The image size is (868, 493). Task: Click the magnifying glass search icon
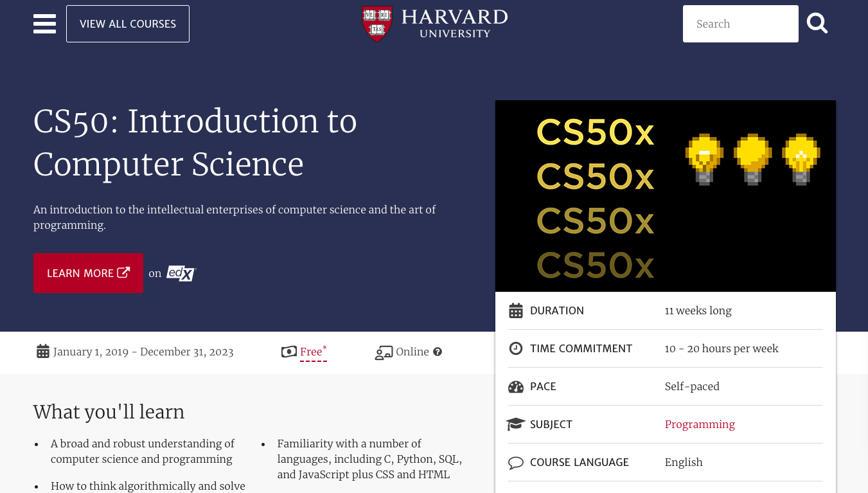(817, 24)
